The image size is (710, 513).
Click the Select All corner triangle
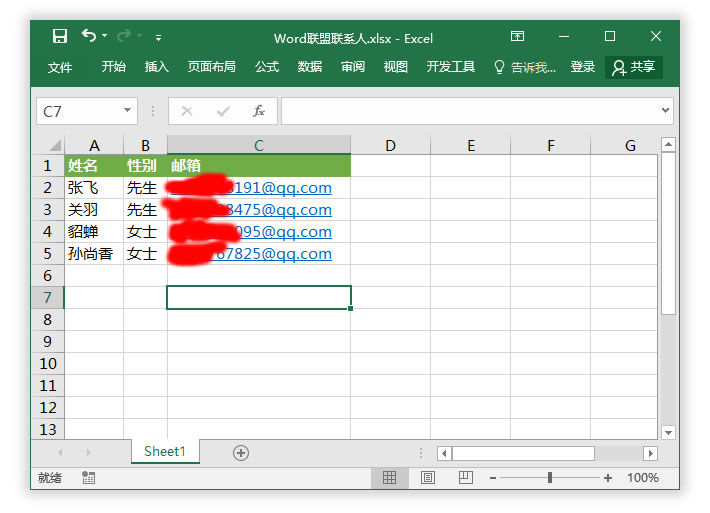point(55,145)
